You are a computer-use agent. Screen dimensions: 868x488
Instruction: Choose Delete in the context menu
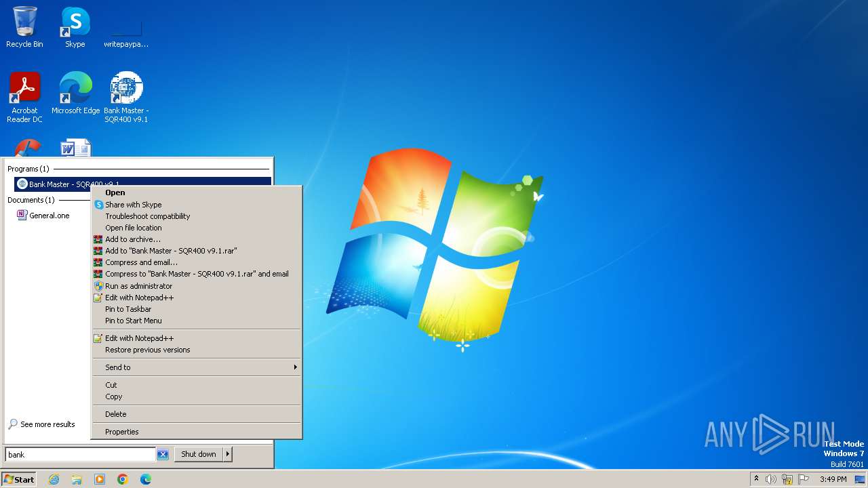(197, 414)
